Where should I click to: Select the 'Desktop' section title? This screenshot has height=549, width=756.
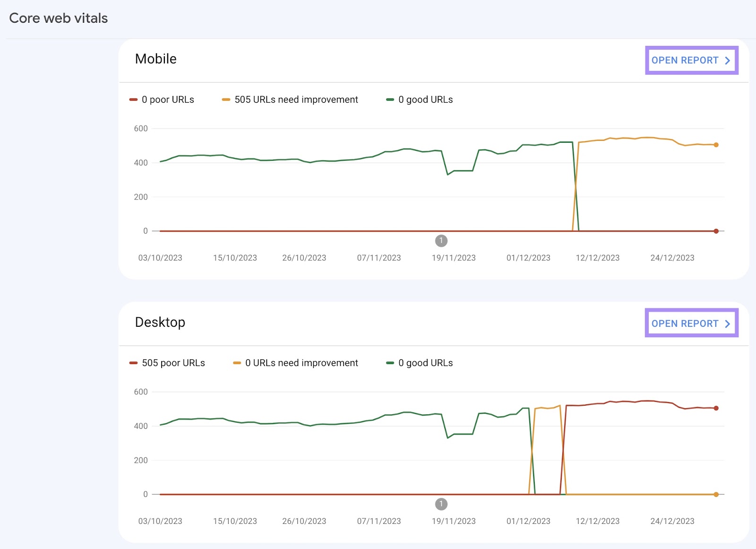tap(161, 322)
